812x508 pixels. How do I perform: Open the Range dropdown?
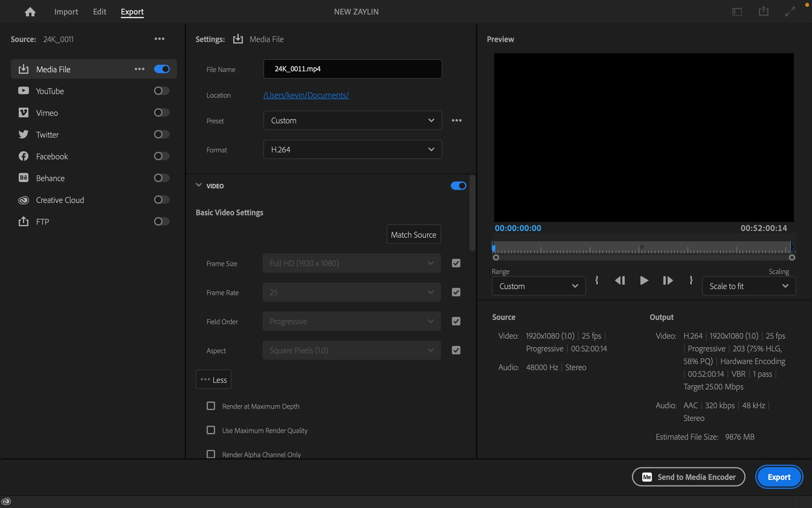click(x=539, y=286)
